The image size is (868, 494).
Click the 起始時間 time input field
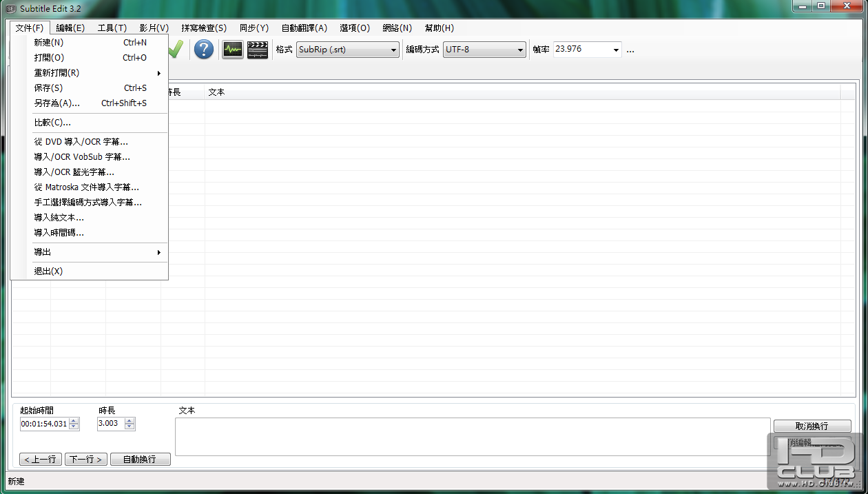(44, 424)
